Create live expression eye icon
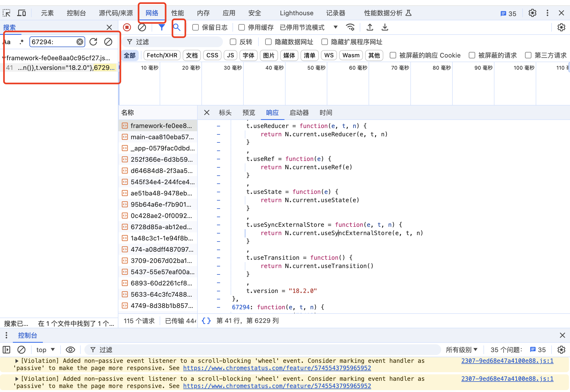This screenshot has height=392, width=570. (x=70, y=350)
